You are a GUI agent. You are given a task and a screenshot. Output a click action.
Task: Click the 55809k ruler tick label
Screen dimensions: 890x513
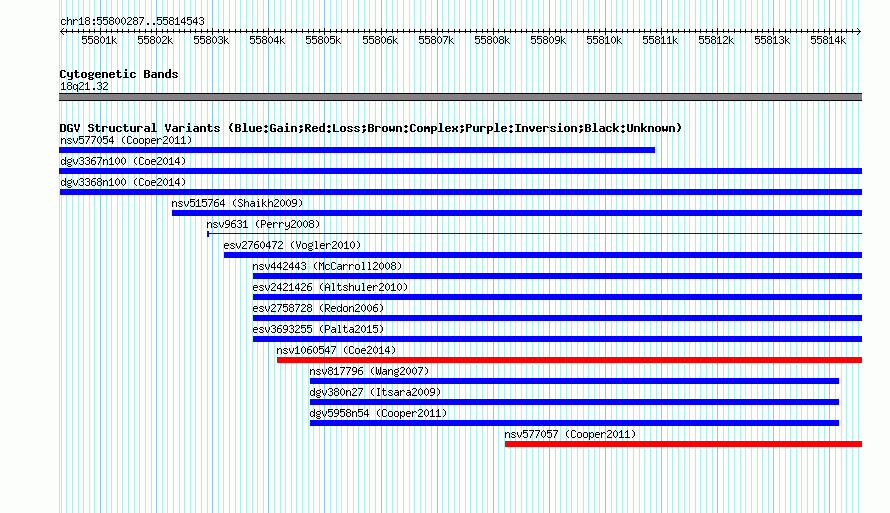(x=548, y=40)
